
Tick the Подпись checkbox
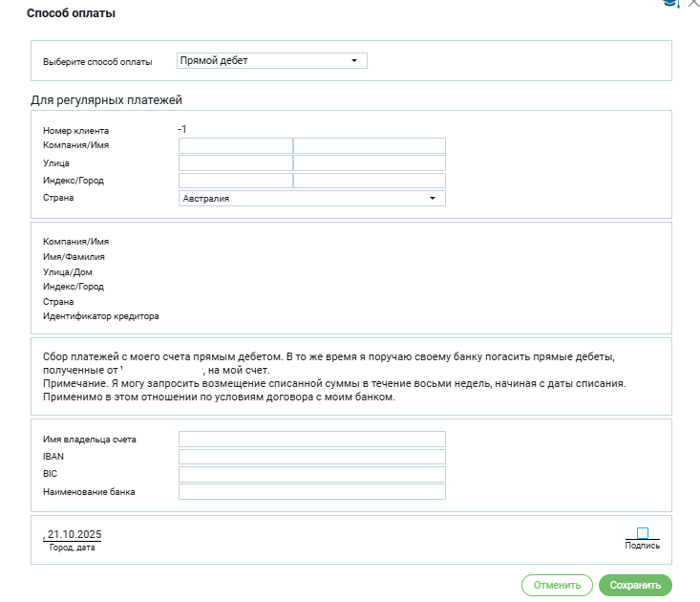(643, 533)
